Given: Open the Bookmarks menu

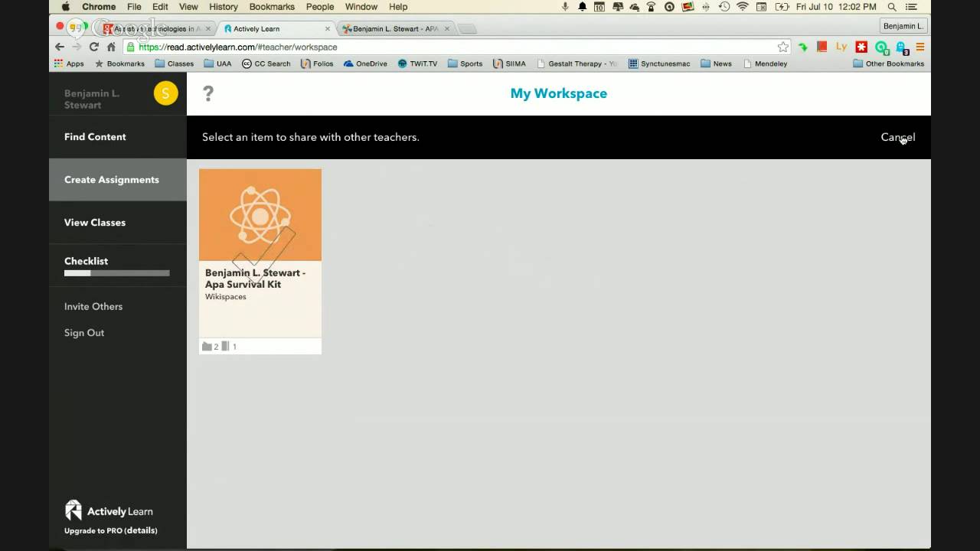Looking at the screenshot, I should (272, 7).
